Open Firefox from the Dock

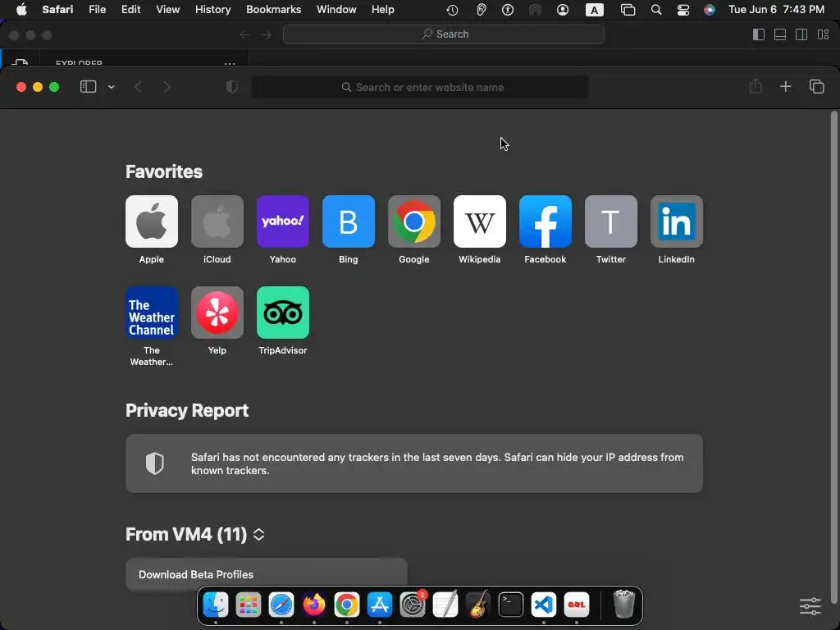tap(314, 605)
